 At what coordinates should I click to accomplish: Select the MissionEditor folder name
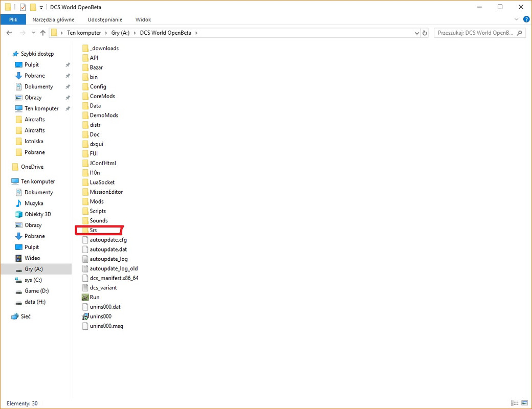click(x=106, y=192)
